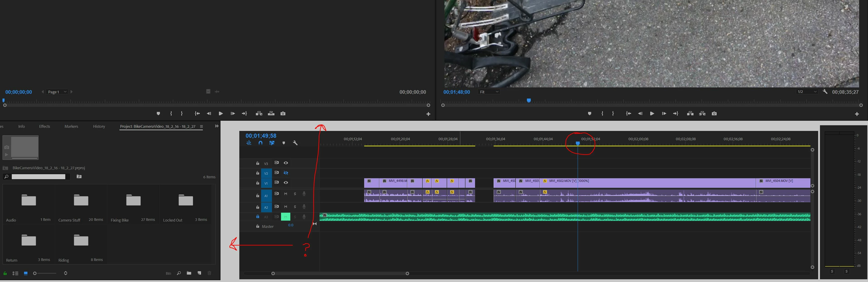Open the Fixing Bike bin

133,200
